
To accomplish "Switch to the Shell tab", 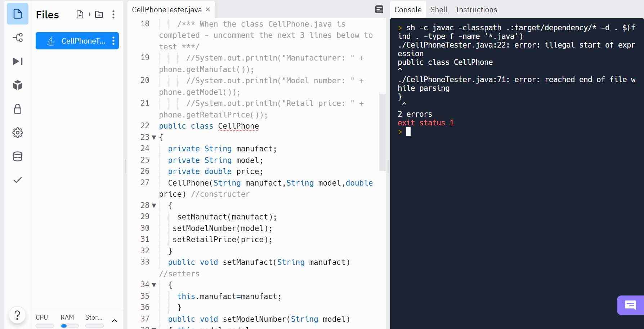I will click(x=439, y=9).
